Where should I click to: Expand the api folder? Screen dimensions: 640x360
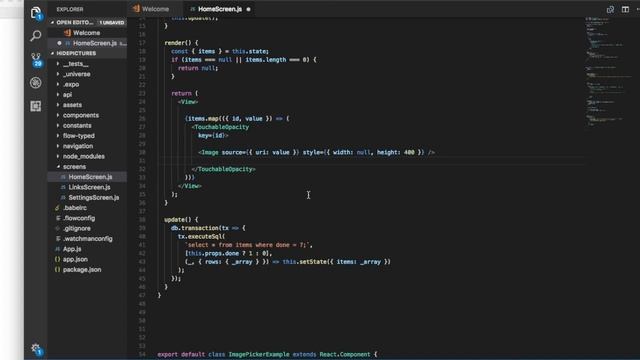pos(88,94)
